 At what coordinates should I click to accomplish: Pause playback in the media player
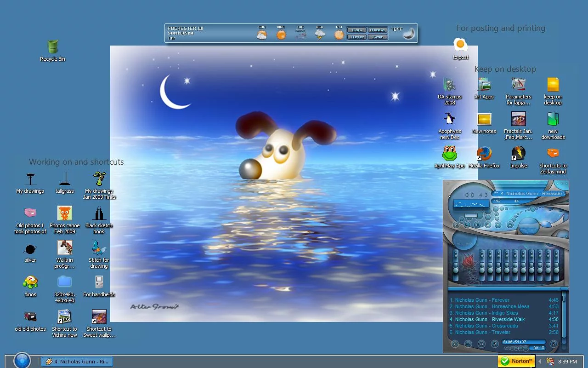coord(477,224)
